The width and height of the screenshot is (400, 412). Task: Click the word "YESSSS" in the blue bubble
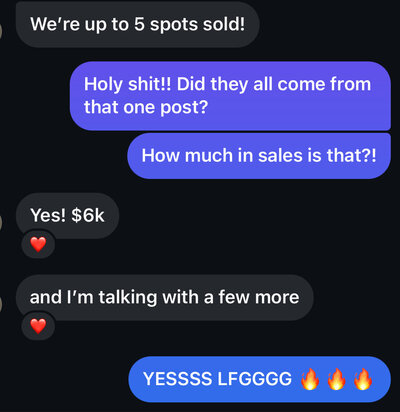click(x=177, y=379)
